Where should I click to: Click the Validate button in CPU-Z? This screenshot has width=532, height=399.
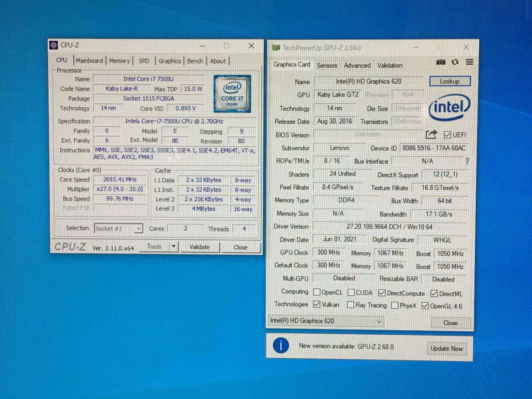[x=199, y=247]
